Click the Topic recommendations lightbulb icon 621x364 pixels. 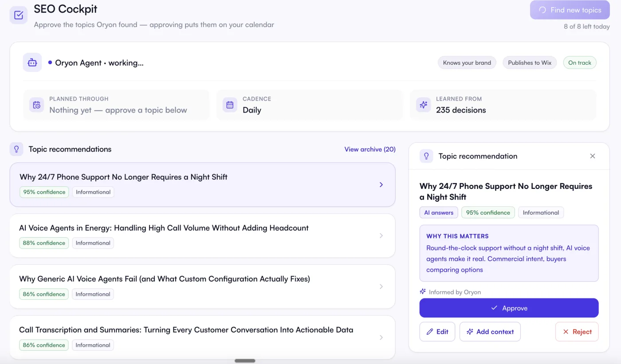tap(16, 149)
